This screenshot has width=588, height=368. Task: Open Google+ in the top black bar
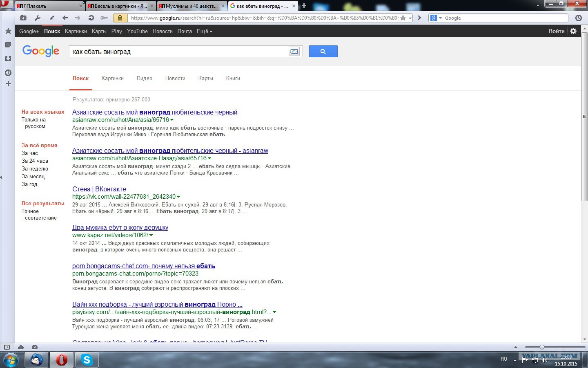click(29, 31)
